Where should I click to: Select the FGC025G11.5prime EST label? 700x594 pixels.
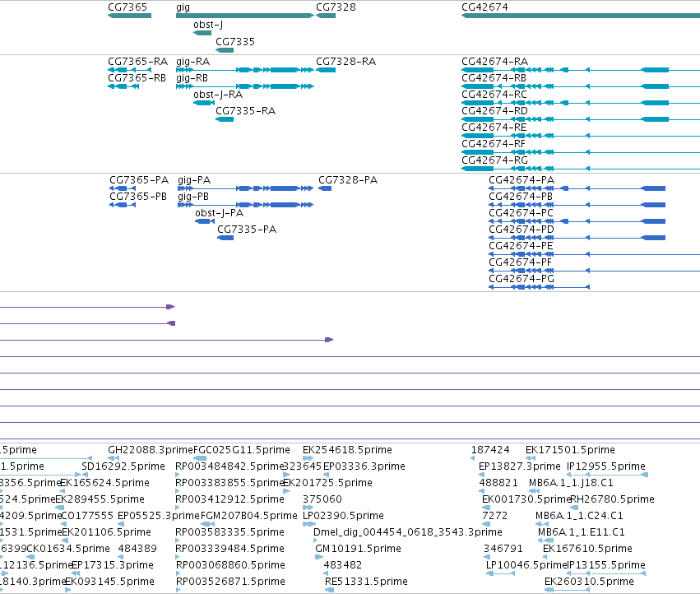[x=242, y=450]
